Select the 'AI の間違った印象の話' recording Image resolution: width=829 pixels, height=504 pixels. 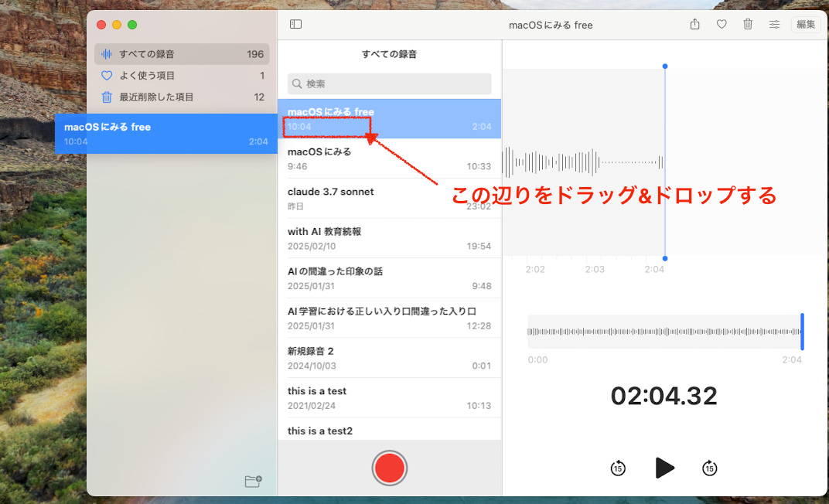pyautogui.click(x=389, y=278)
